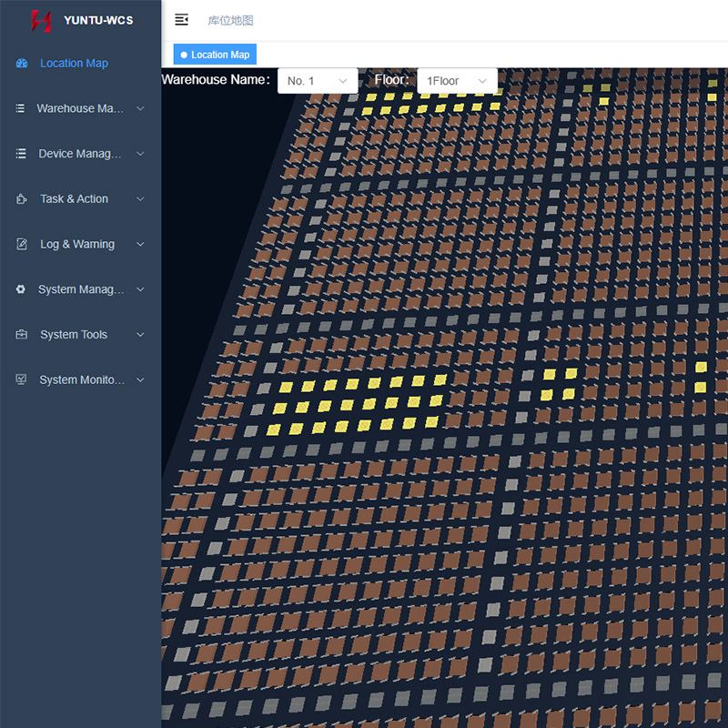Open the Floor selection dropdown
728x728 pixels.
(x=457, y=81)
